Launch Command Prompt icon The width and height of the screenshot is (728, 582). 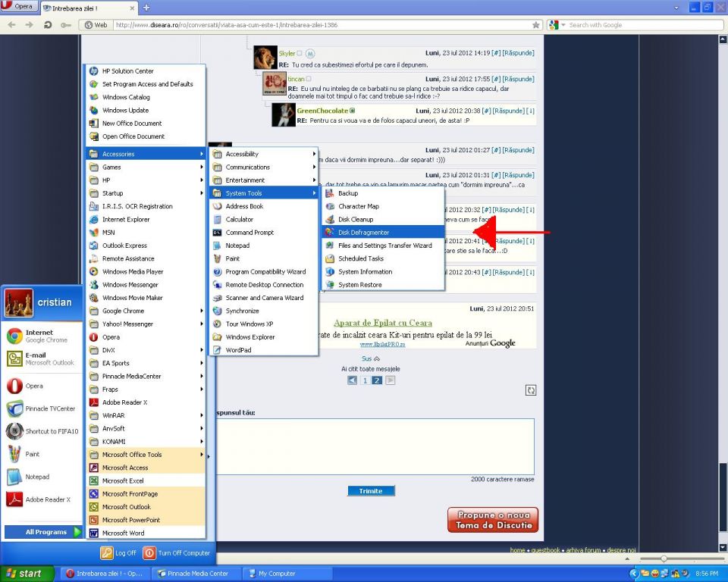click(217, 232)
